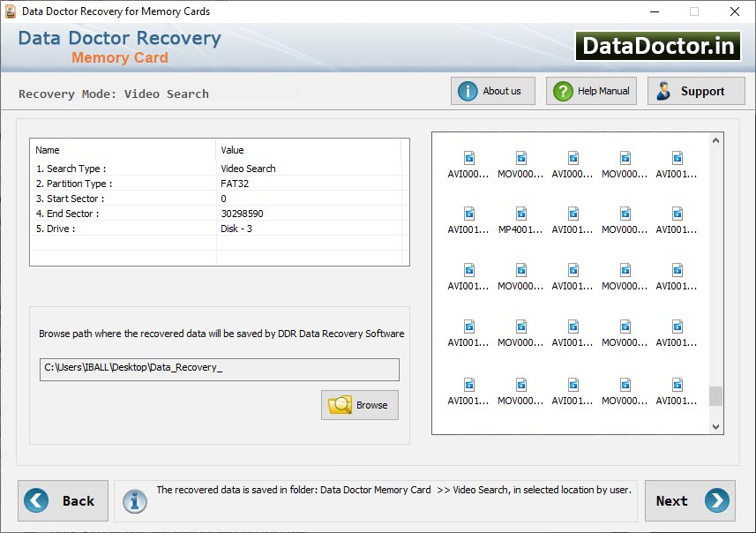The image size is (756, 533).
Task: Select the MP4001 recovered file icon
Action: [x=520, y=214]
